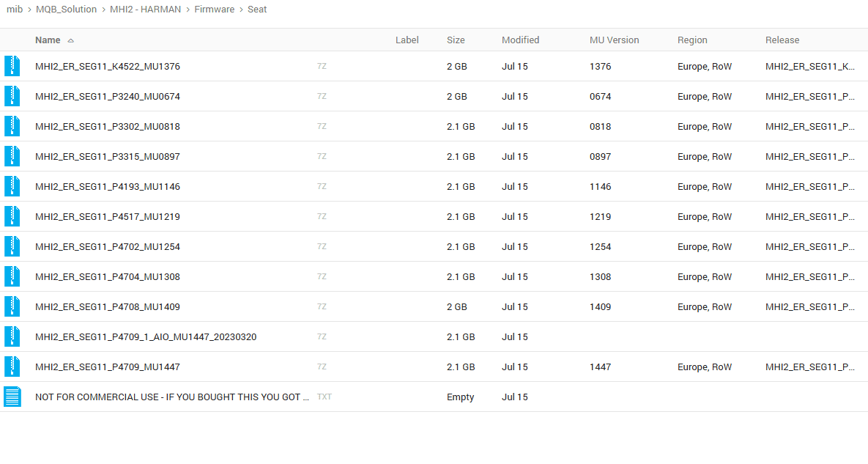This screenshot has width=868, height=464.
Task: Select file MHI2_ER_SEG11_P3302_MU0818
Action: tap(108, 126)
